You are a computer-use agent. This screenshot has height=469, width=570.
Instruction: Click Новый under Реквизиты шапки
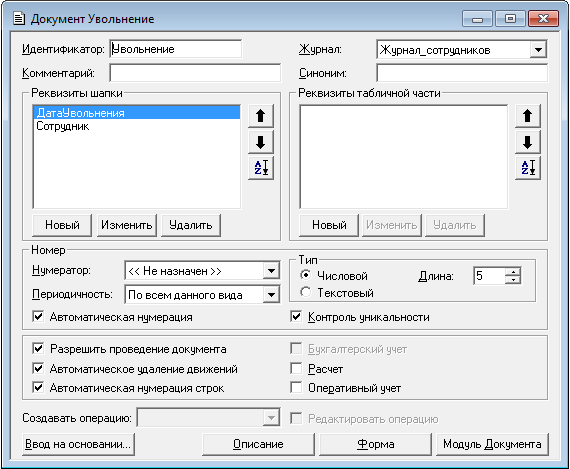coord(62,225)
